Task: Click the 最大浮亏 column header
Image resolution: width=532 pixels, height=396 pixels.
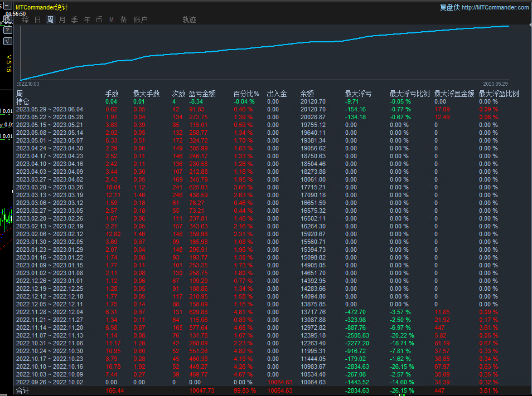Action: (358, 94)
